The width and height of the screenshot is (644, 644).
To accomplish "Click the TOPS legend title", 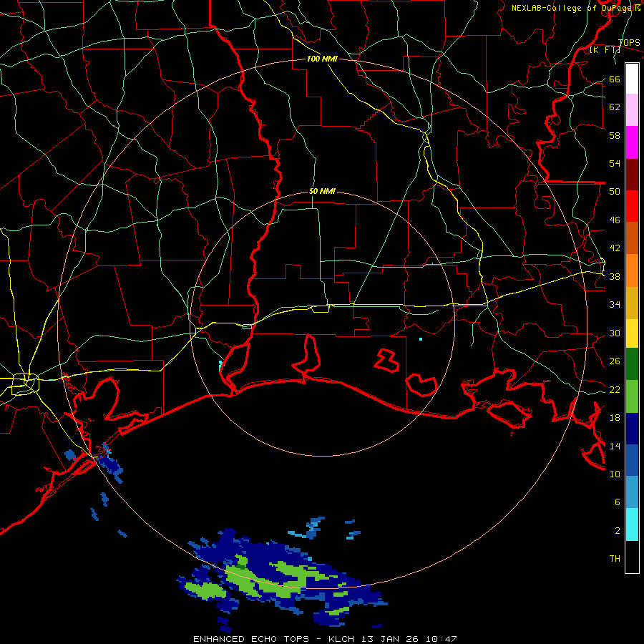I will click(629, 43).
